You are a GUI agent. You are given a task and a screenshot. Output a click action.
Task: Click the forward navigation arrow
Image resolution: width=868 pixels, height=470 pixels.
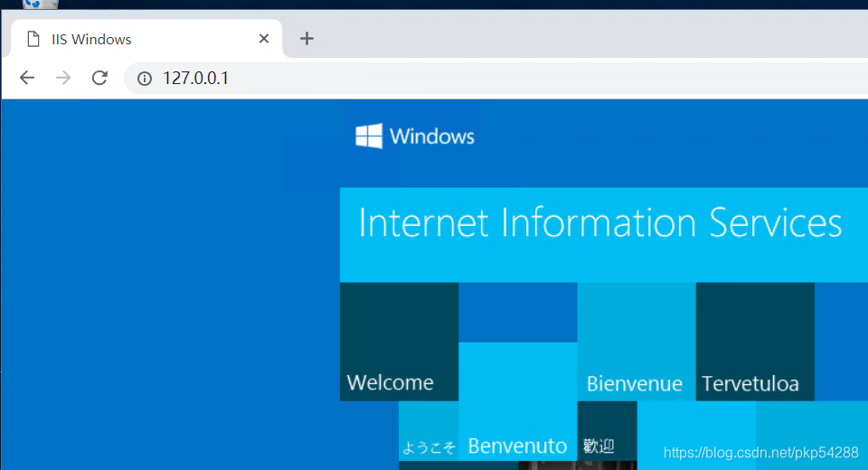pos(63,78)
